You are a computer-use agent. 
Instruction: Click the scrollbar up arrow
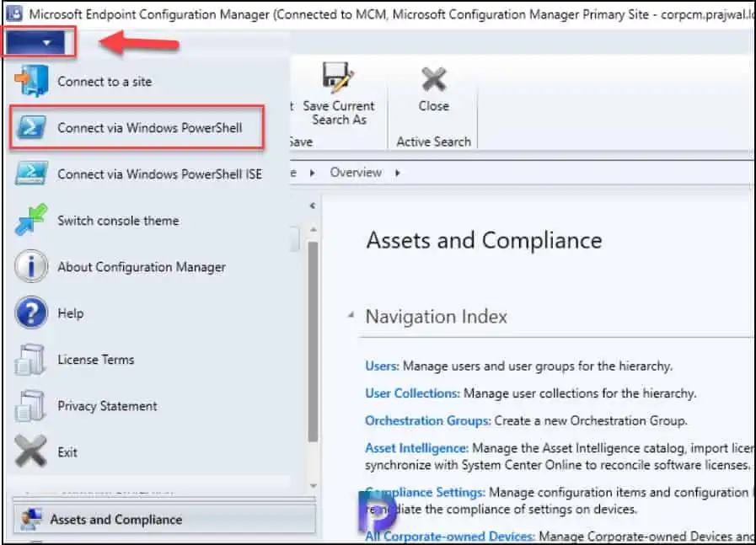click(313, 230)
